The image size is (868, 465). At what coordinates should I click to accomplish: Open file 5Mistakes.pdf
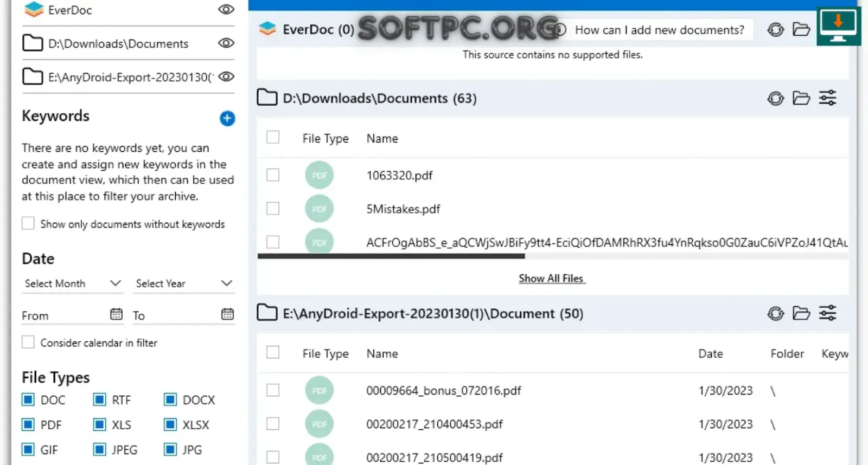point(404,209)
